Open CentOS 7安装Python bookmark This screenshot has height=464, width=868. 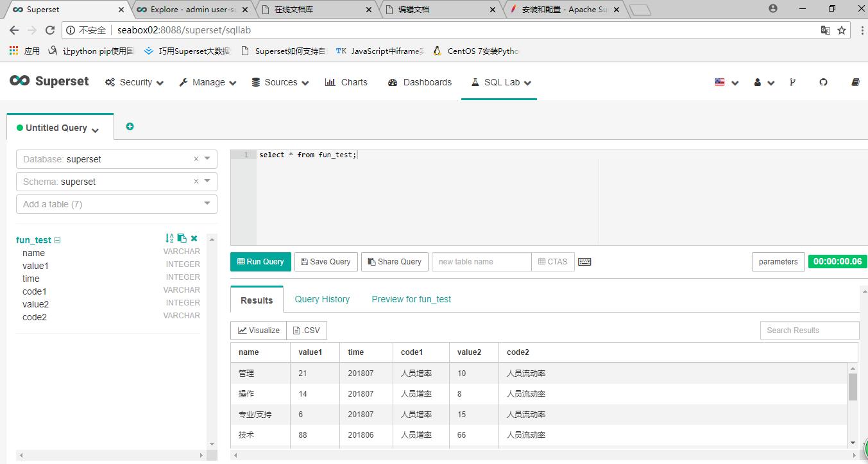[476, 51]
